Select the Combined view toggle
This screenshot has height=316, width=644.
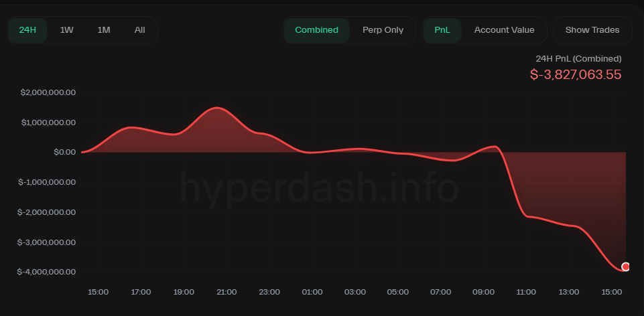317,30
